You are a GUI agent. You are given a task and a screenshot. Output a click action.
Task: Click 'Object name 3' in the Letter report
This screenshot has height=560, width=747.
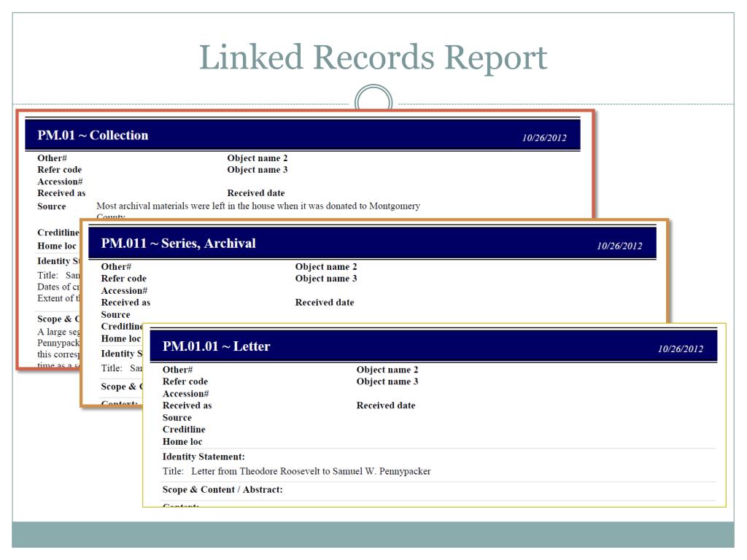click(x=387, y=381)
